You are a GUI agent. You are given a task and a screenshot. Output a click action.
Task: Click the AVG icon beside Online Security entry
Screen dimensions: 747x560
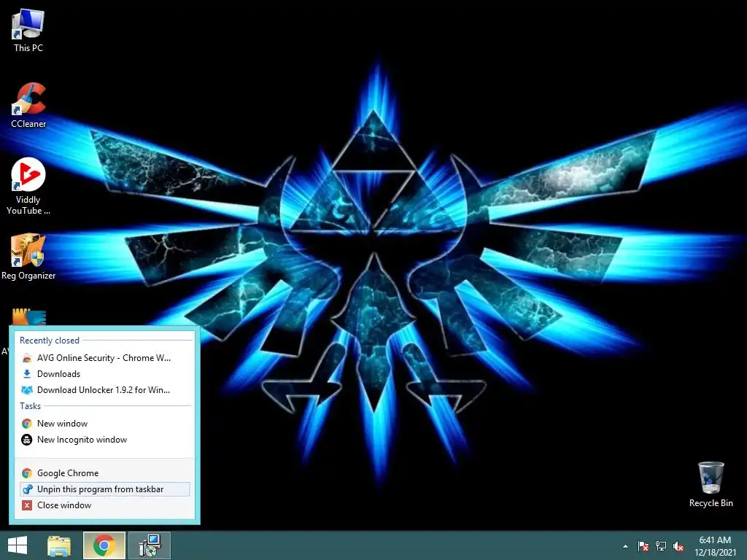coord(27,358)
